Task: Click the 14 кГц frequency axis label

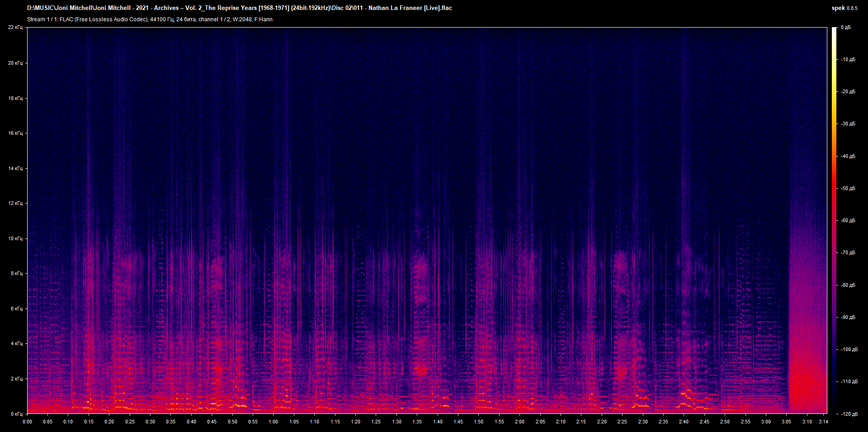Action: pyautogui.click(x=15, y=167)
